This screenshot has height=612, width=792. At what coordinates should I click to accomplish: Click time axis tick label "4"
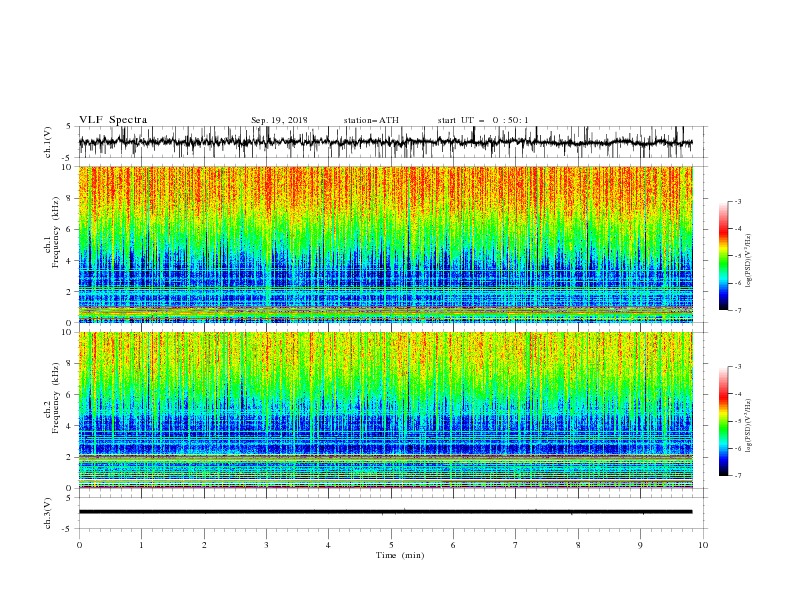(x=328, y=545)
